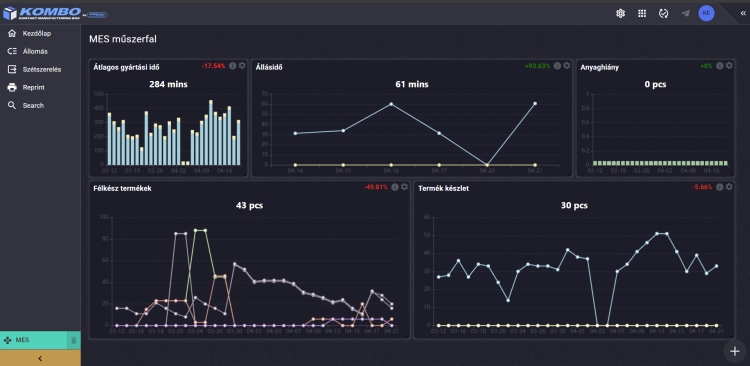Show info for Átlagos gyártási idő widget
Screen dimensions: 750x366
pos(232,66)
